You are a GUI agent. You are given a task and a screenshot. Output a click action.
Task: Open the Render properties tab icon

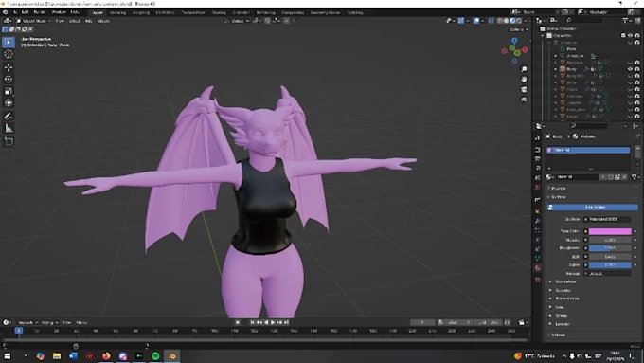tap(538, 149)
